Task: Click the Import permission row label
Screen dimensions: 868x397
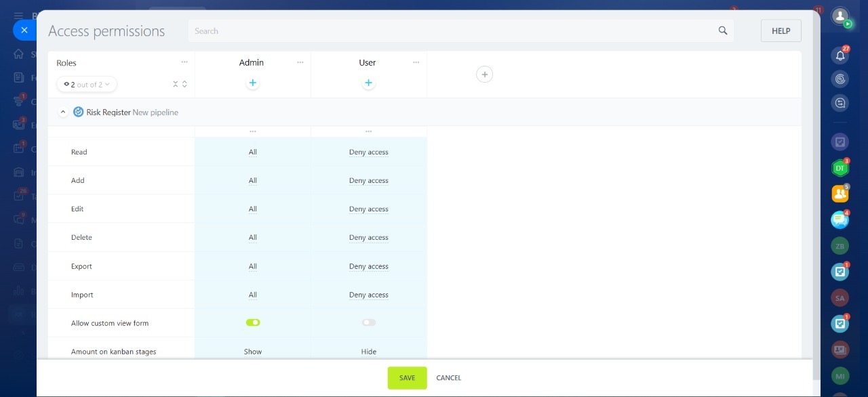Action: pos(82,295)
